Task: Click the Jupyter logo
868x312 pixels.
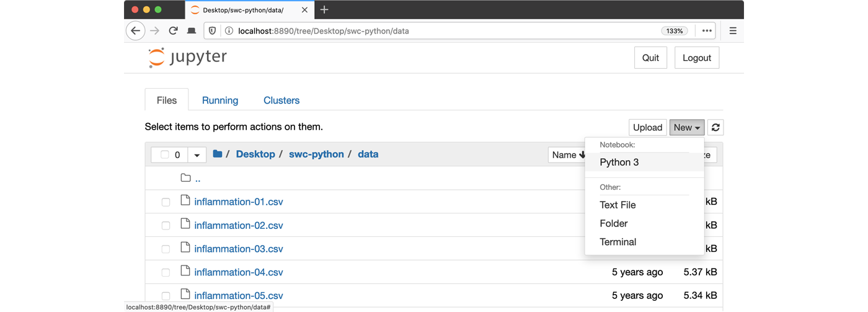Action: click(188, 58)
